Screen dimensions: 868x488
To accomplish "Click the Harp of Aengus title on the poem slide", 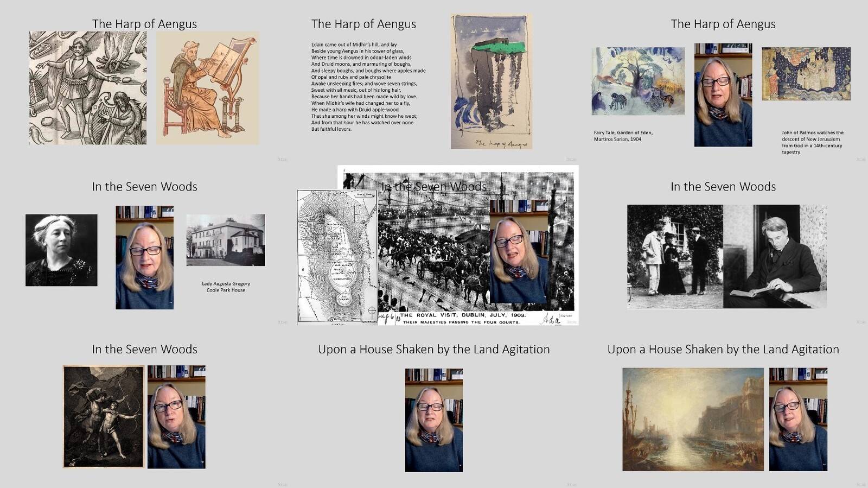I will coord(363,24).
